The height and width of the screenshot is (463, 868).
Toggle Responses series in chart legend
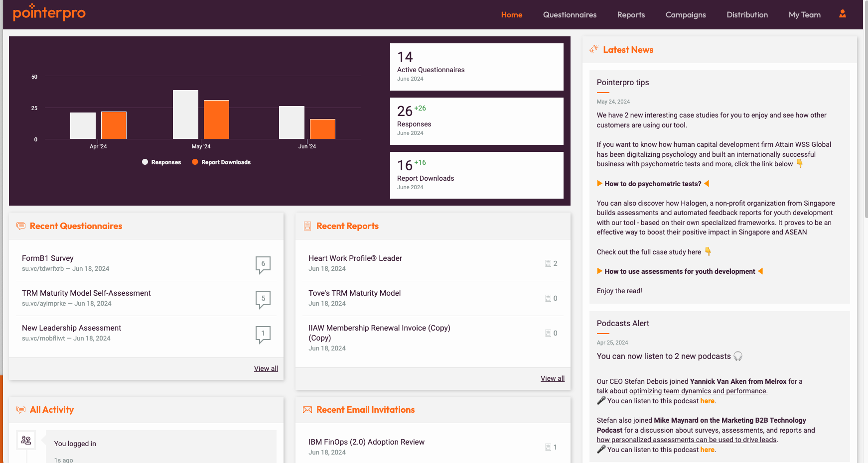(161, 162)
